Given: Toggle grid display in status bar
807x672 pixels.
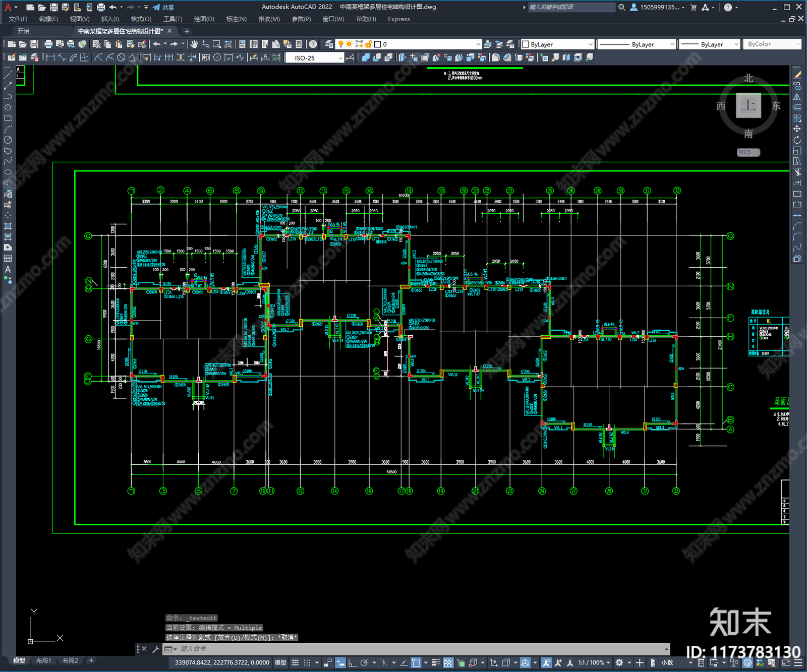Looking at the screenshot, I should pyautogui.click(x=295, y=662).
